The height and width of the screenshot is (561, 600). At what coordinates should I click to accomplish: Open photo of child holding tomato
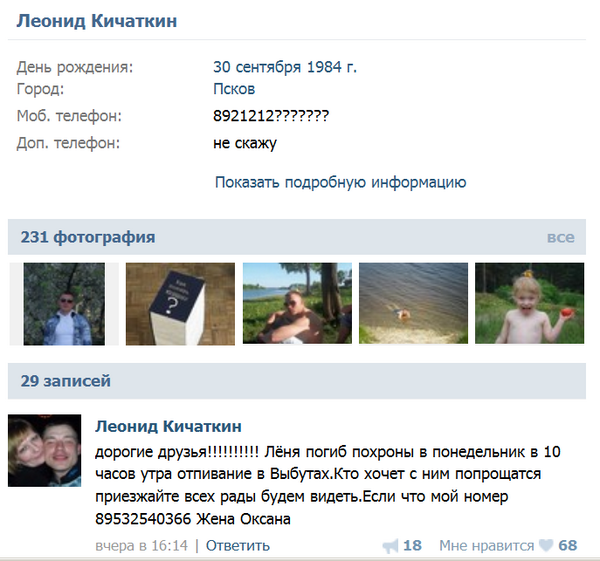[x=530, y=303]
